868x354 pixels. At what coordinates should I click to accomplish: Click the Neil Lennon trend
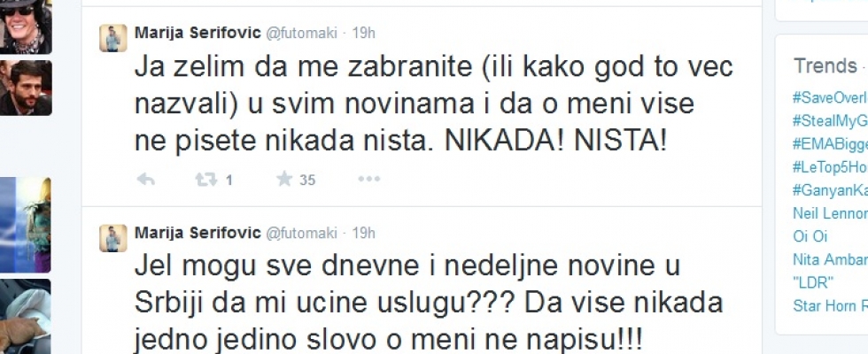coord(829,213)
